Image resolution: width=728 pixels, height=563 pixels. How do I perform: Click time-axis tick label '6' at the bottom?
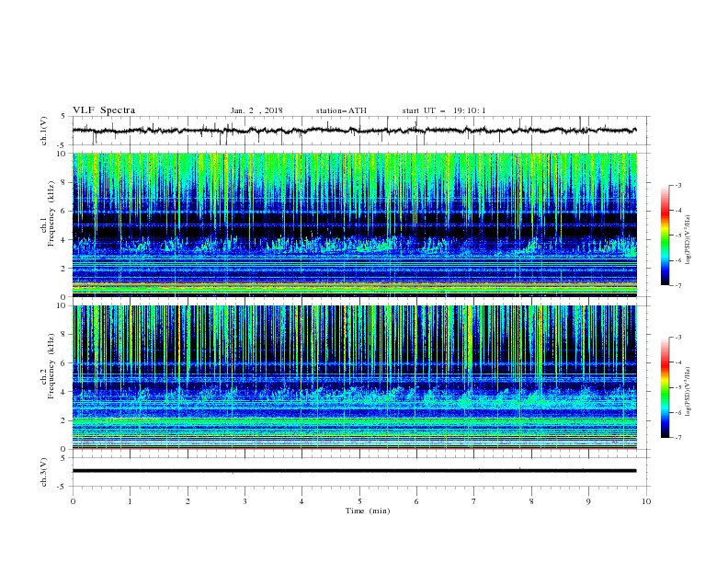click(416, 501)
